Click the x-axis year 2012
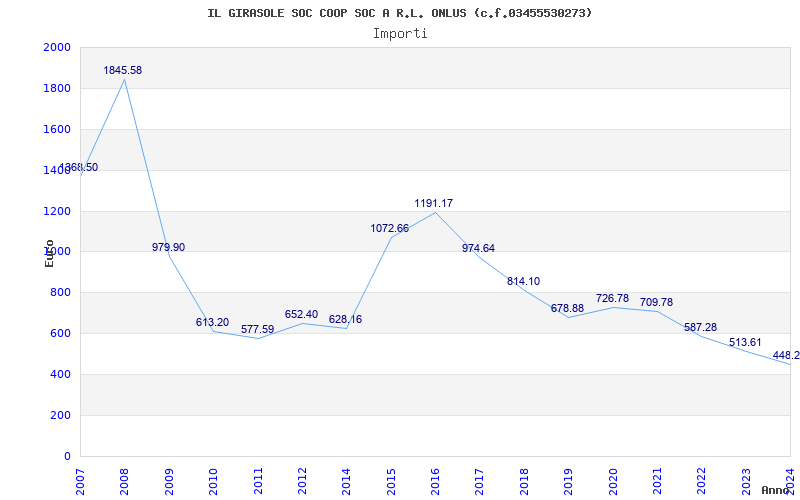The image size is (800, 500). (x=302, y=482)
